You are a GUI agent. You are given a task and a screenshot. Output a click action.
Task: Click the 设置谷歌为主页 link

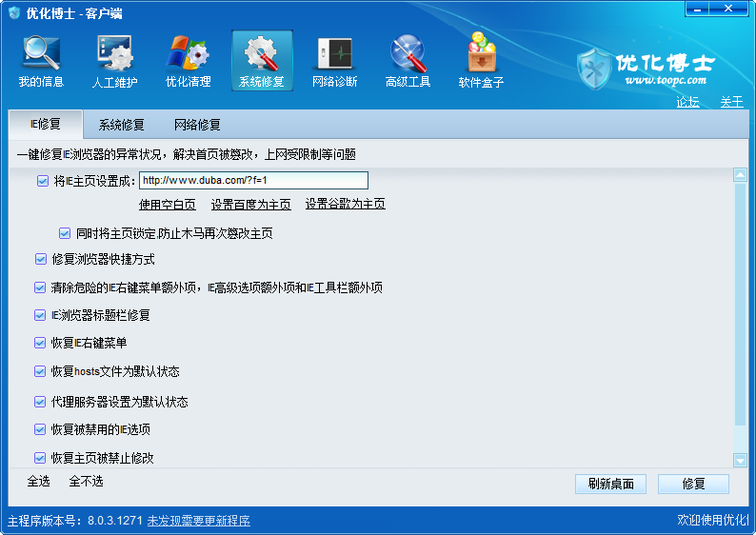pyautogui.click(x=346, y=204)
